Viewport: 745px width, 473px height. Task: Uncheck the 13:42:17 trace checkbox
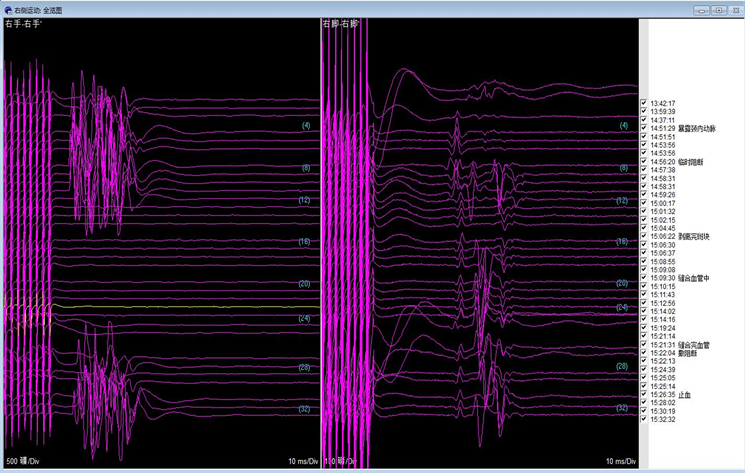[x=645, y=103]
